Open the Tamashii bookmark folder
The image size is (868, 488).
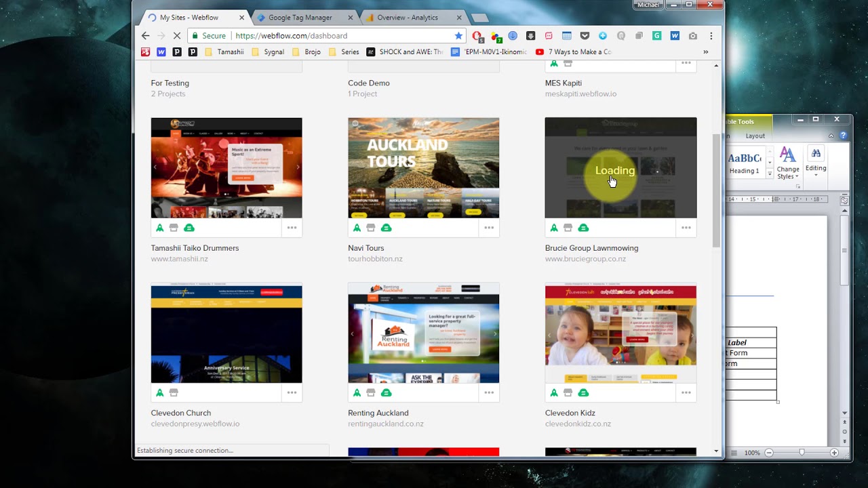224,52
